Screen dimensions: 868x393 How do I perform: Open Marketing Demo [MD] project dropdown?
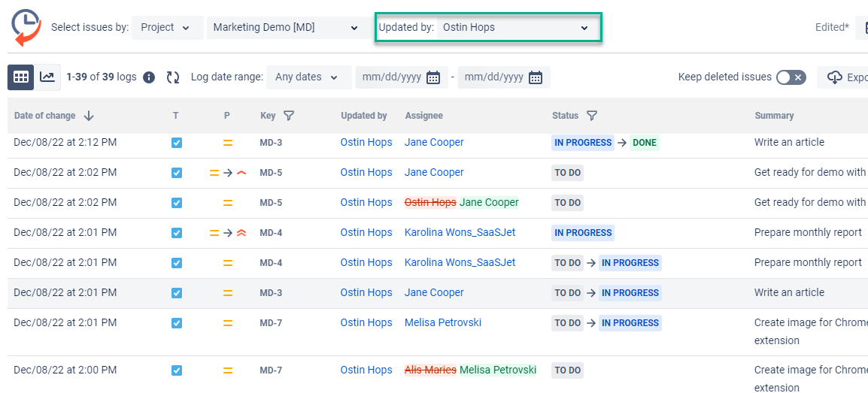click(x=286, y=27)
